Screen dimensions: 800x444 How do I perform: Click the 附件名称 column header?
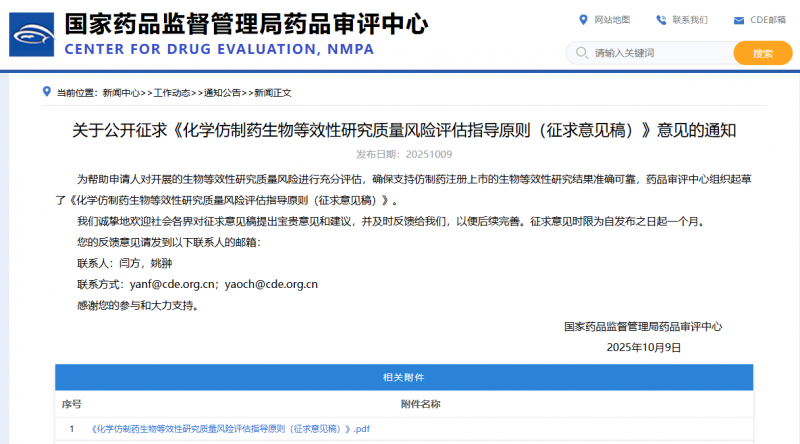pyautogui.click(x=420, y=404)
